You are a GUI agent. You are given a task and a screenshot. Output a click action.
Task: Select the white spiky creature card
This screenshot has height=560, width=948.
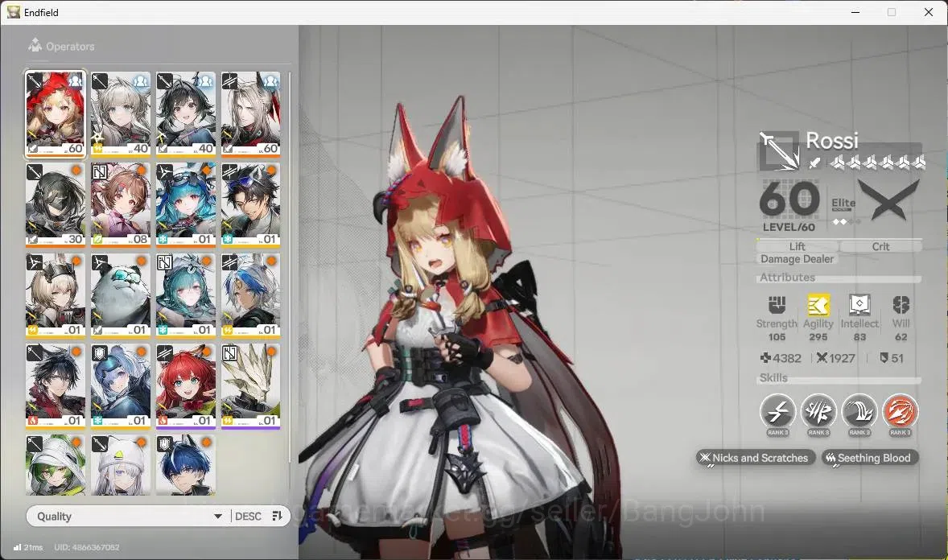(x=251, y=386)
